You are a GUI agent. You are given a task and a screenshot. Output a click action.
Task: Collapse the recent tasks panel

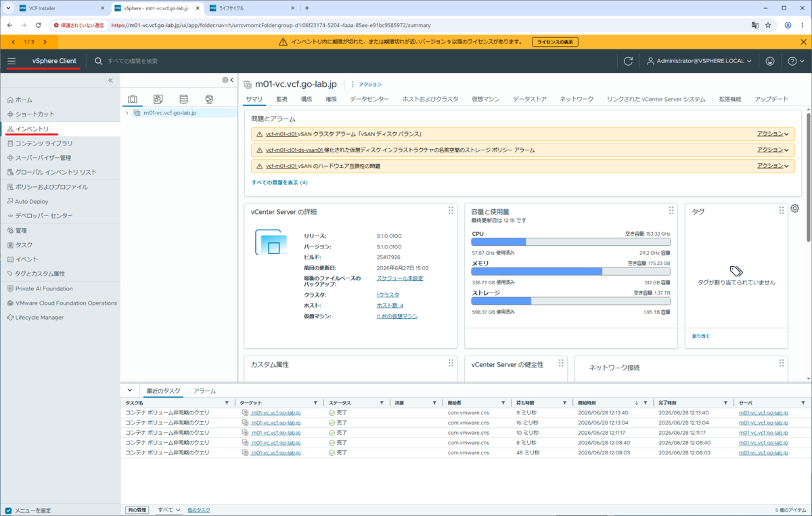tap(130, 391)
